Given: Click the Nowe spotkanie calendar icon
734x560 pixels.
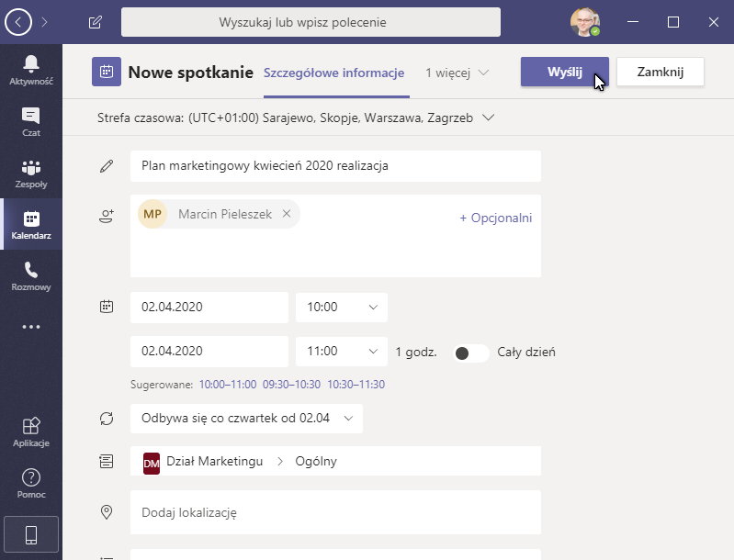Looking at the screenshot, I should [x=107, y=72].
